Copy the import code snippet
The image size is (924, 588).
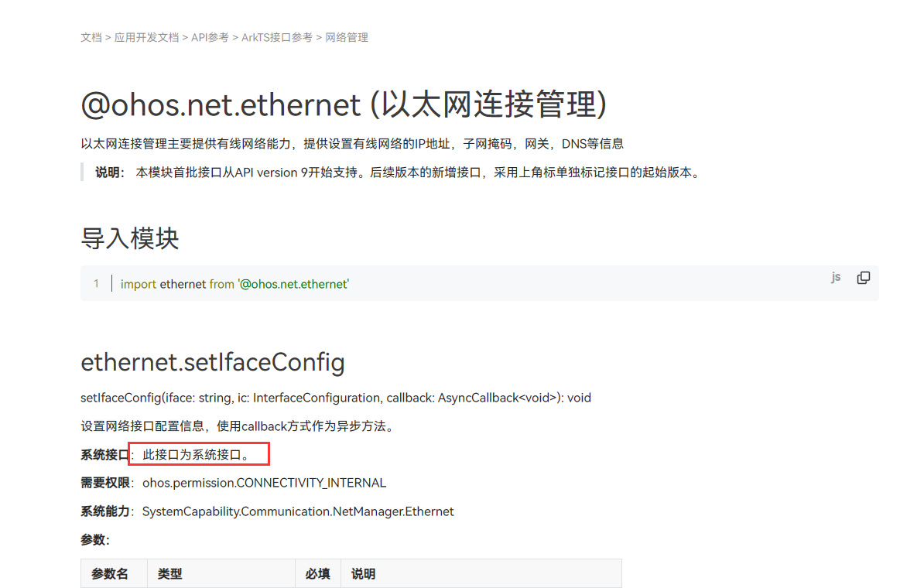[864, 278]
